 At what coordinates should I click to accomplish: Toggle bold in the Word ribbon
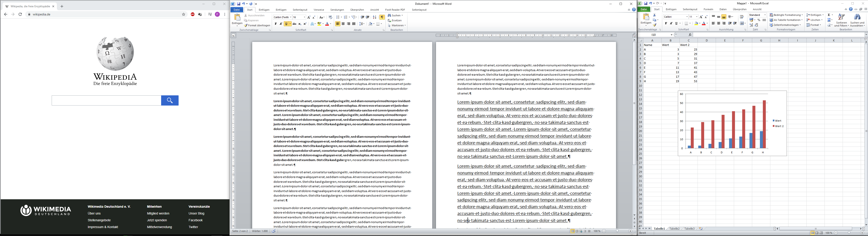pos(276,24)
